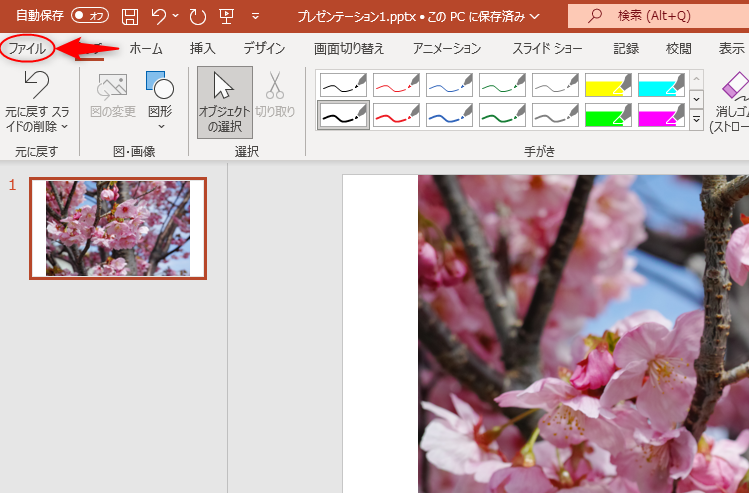The width and height of the screenshot is (749, 493).
Task: Click the save floppy disk icon
Action: coord(129,16)
